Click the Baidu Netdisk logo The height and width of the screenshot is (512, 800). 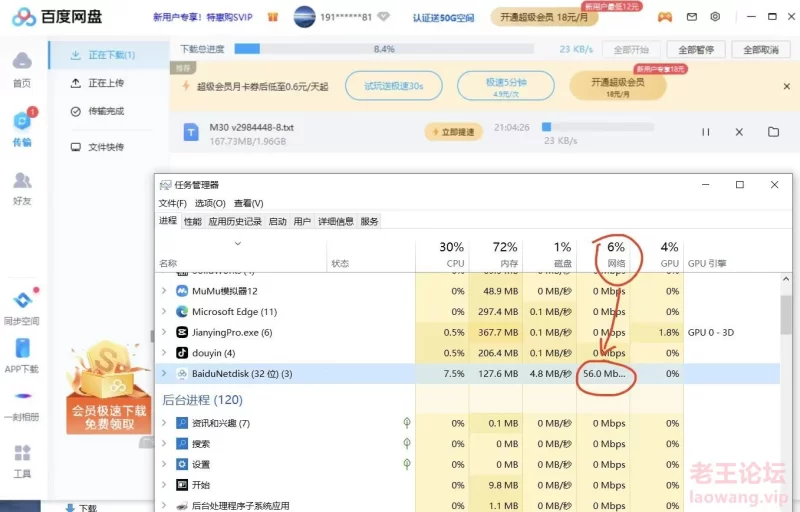pyautogui.click(x=57, y=16)
